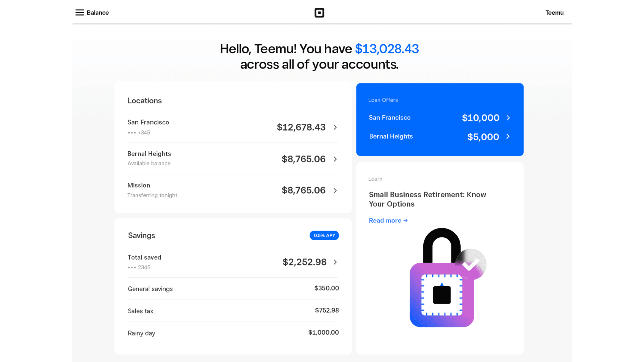This screenshot has width=644, height=362.
Task: Click the 0.5% APY badge
Action: (x=324, y=235)
